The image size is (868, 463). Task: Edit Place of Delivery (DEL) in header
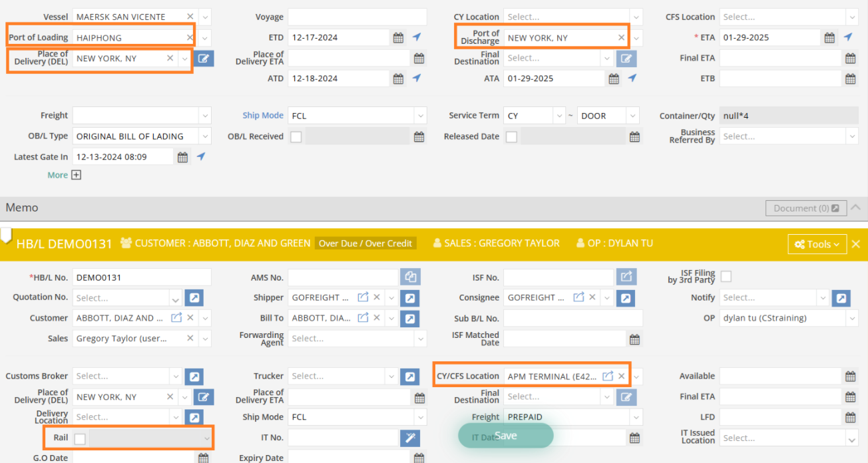click(204, 59)
